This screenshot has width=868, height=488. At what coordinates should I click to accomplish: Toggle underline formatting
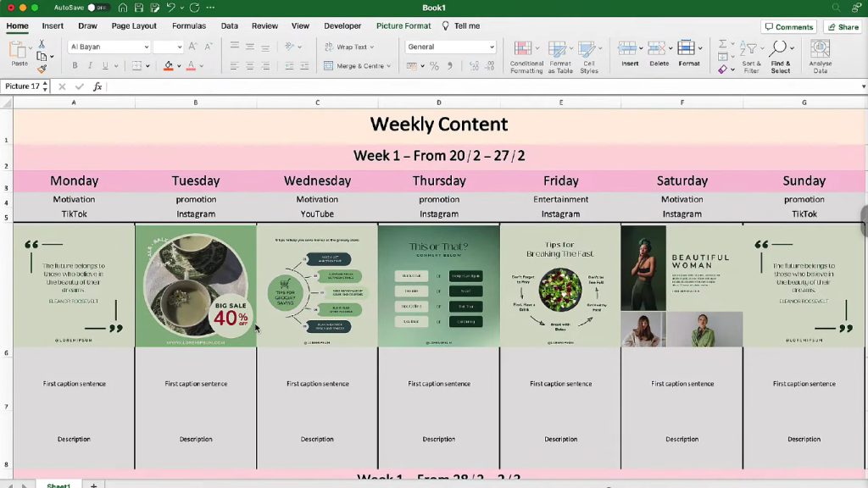pyautogui.click(x=105, y=65)
